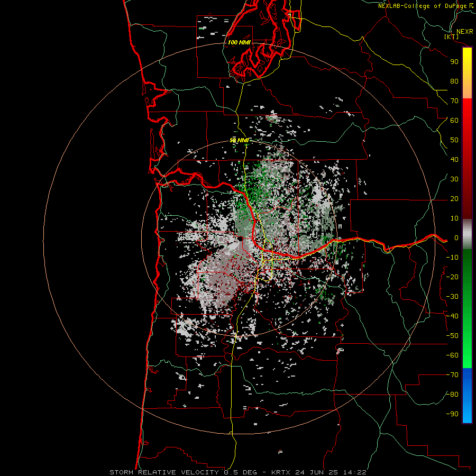Viewport: 476px width, 476px height.
Task: Click the 50 value on the velocity scale
Action: [x=454, y=140]
